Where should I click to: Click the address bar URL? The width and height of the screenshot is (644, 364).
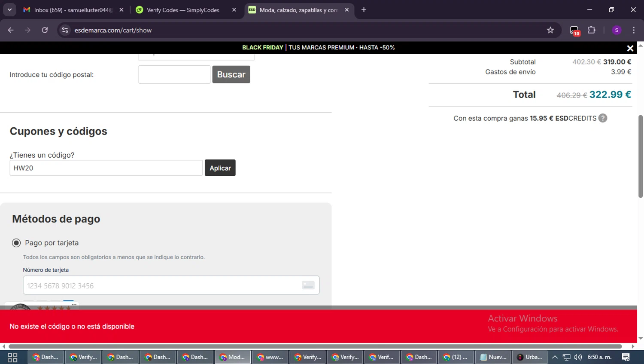pyautogui.click(x=113, y=30)
